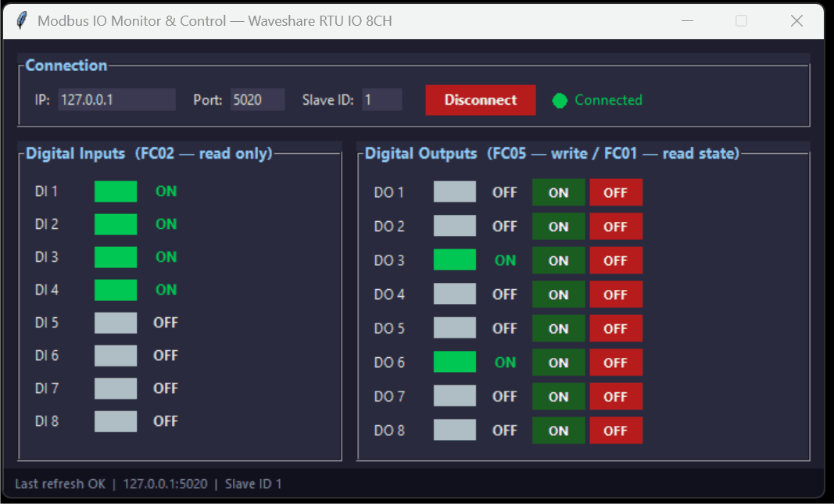
Task: Click the Port field showing 5020
Action: 257,99
